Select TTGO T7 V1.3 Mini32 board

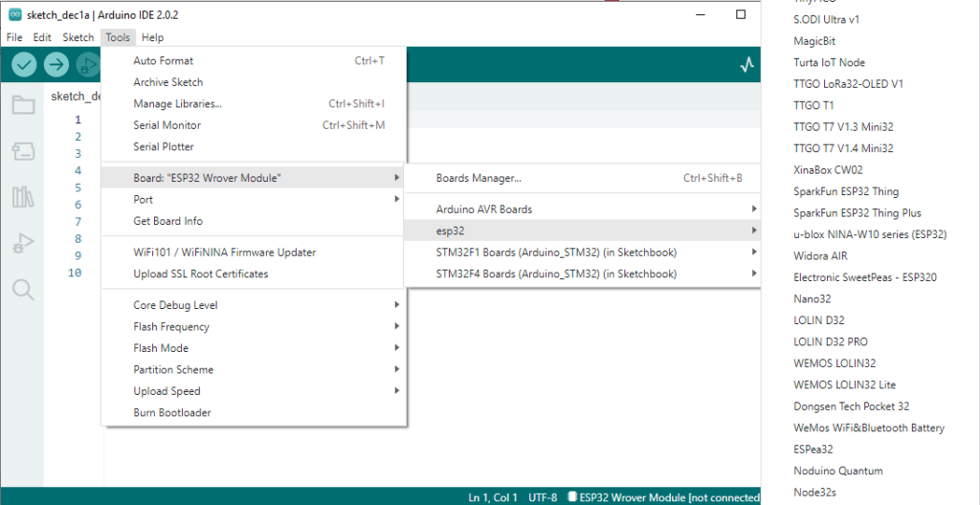(x=843, y=127)
